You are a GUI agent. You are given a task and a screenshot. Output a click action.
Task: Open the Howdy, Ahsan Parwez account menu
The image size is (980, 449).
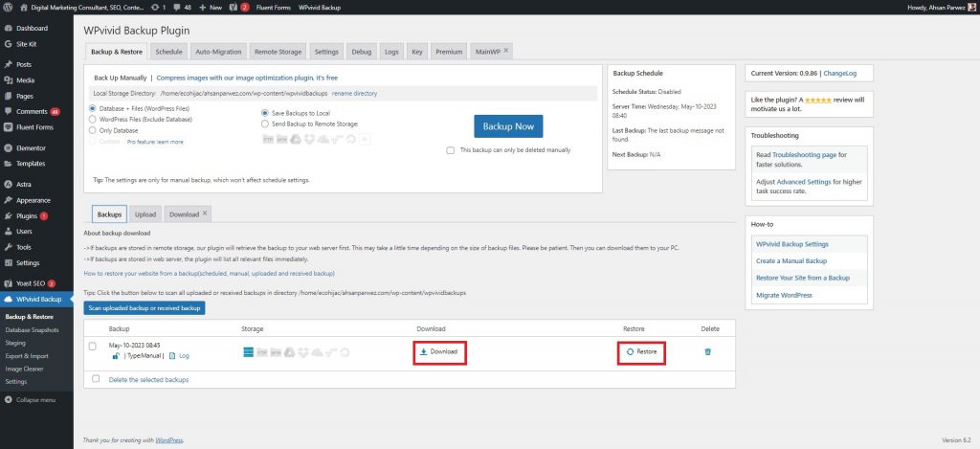942,7
